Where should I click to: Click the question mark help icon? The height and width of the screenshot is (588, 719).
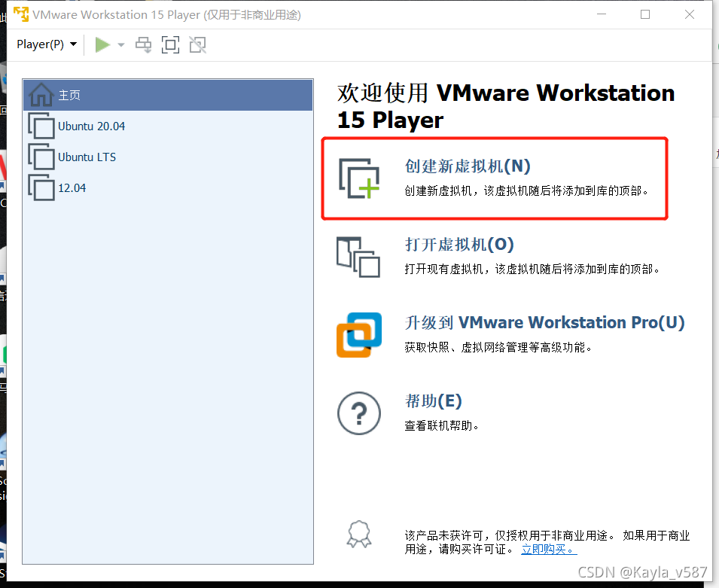[359, 413]
